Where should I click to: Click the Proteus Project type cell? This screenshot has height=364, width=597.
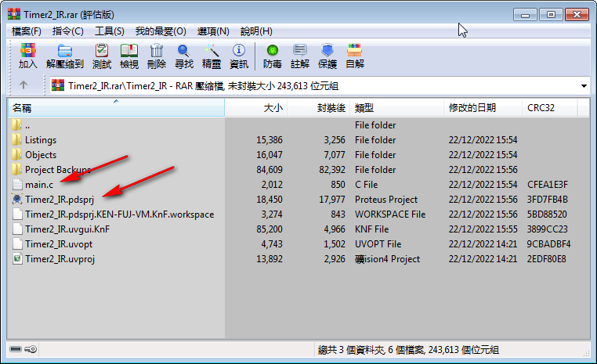tap(386, 200)
